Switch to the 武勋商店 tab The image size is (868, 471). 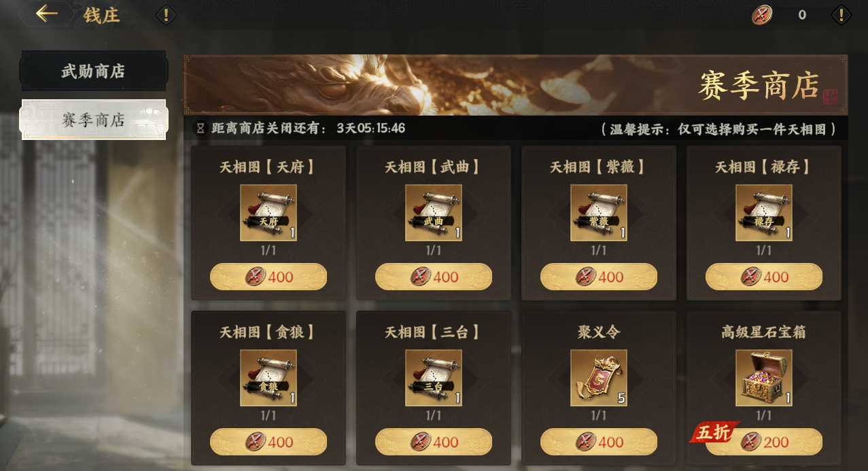click(94, 71)
